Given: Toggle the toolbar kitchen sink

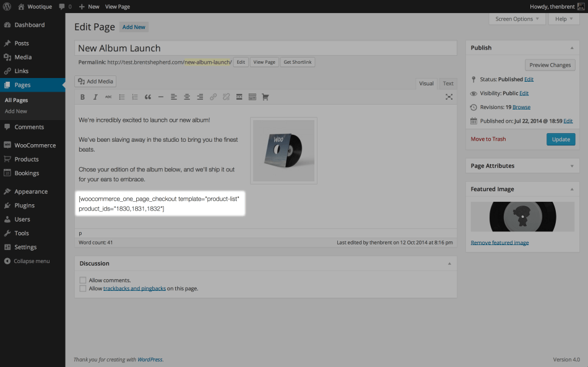Looking at the screenshot, I should click(253, 97).
